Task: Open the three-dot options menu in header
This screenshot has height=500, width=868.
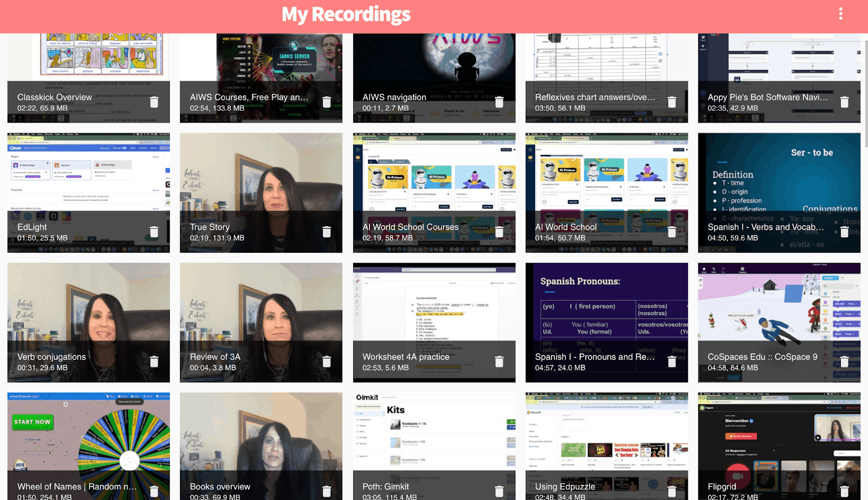Action: pyautogui.click(x=840, y=14)
